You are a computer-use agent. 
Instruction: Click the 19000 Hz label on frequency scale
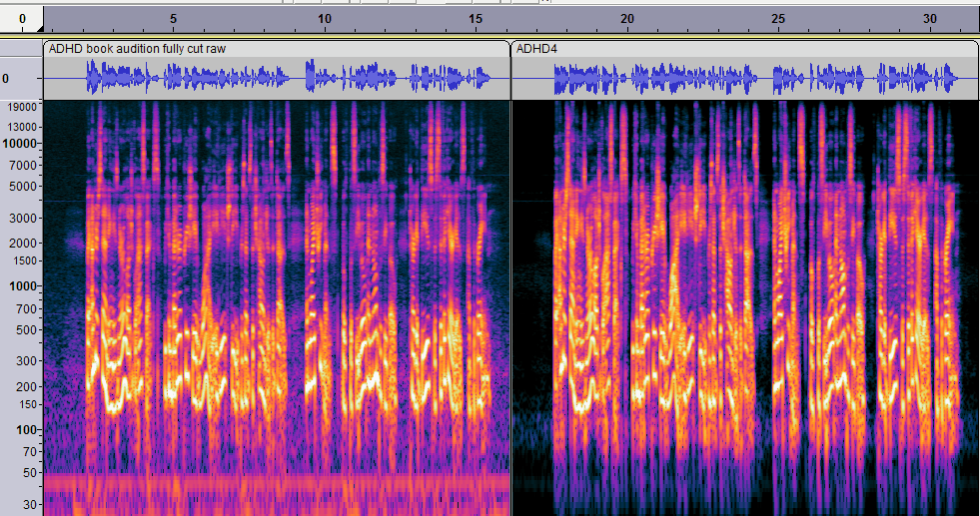pyautogui.click(x=22, y=108)
